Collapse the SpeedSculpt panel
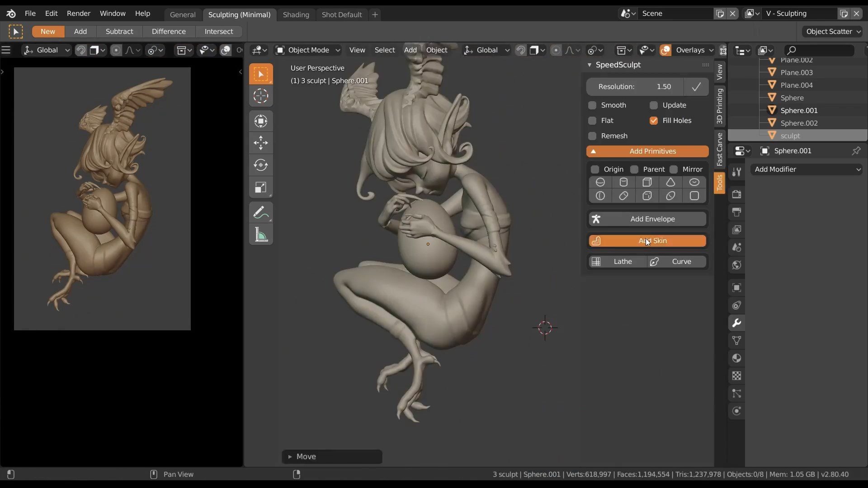This screenshot has width=868, height=488. [x=590, y=65]
